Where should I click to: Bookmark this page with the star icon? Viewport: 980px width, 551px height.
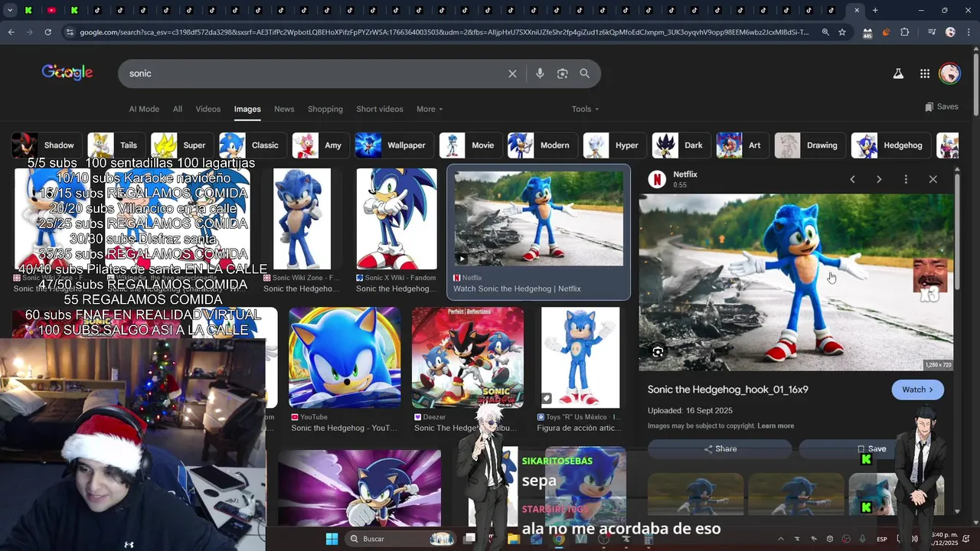pos(842,32)
